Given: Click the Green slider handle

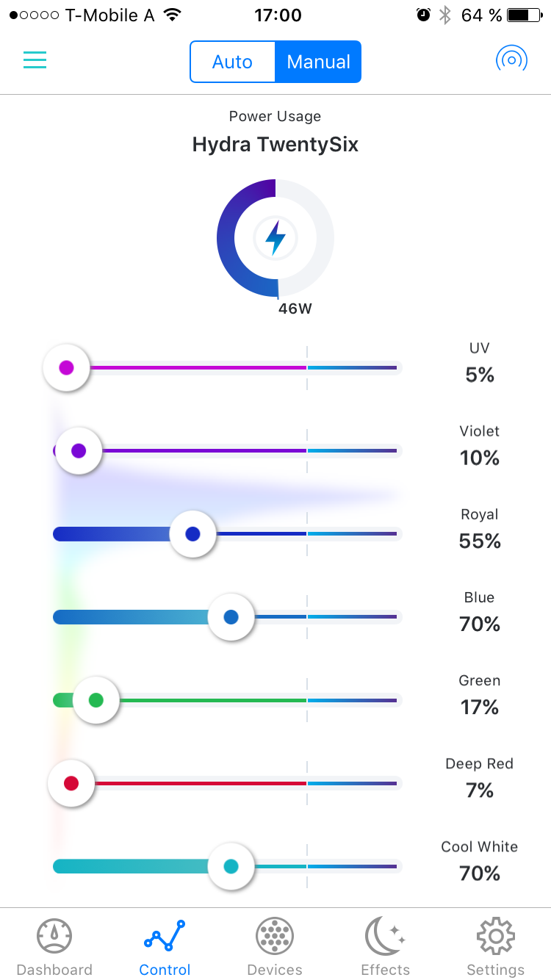Looking at the screenshot, I should point(96,700).
